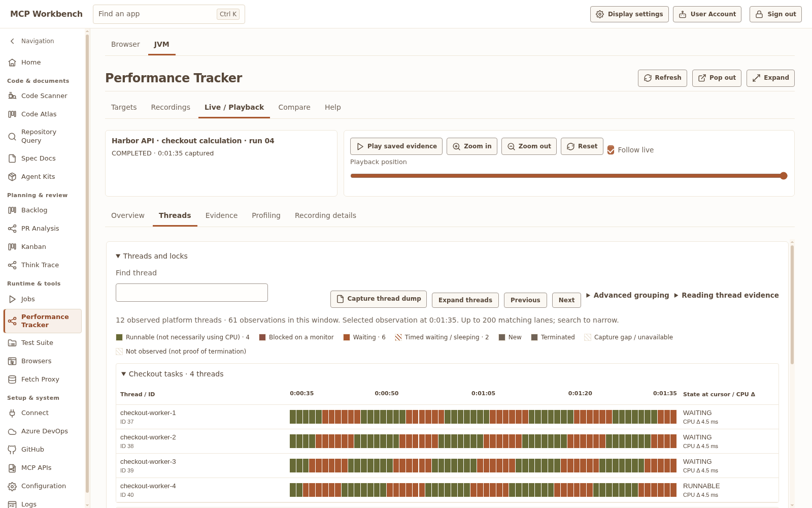Open Spec Docs document icon
Viewport: 812px width, 508px height.
pyautogui.click(x=12, y=158)
